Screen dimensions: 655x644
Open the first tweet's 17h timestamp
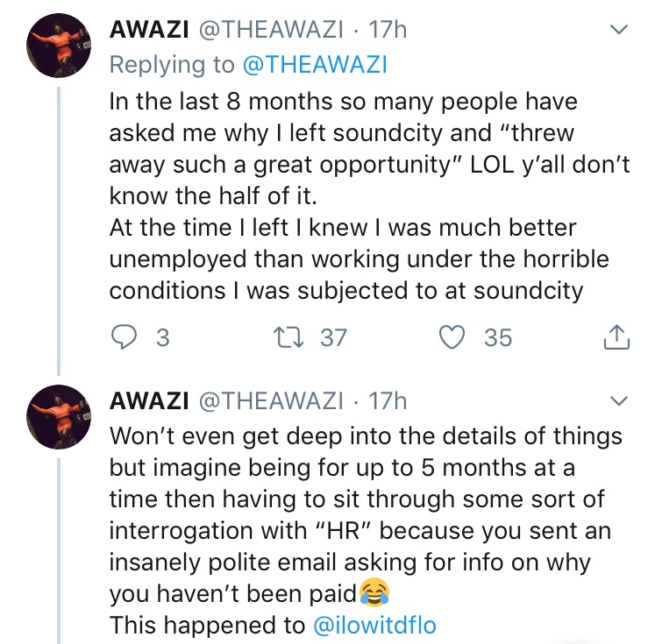pos(388,30)
